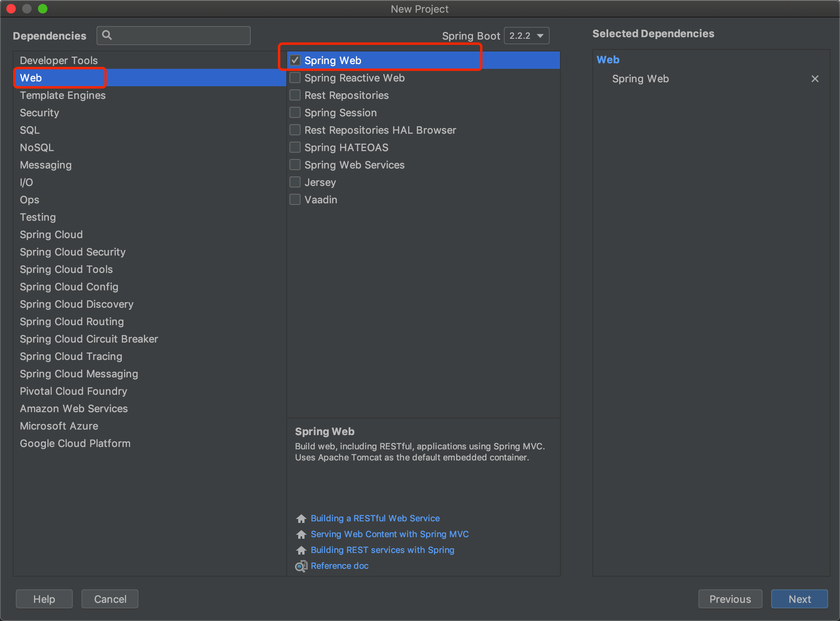The width and height of the screenshot is (840, 621).
Task: Open Spring Cloud Messaging category
Action: pos(149,373)
